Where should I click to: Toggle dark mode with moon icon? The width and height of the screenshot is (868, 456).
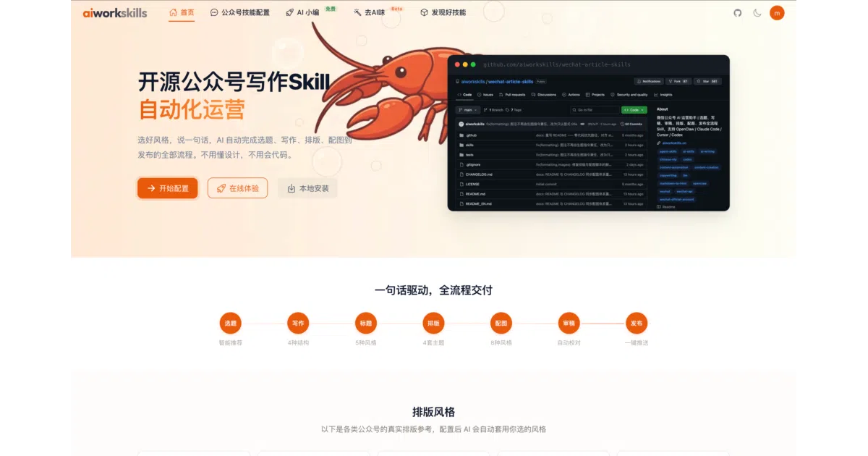coord(757,12)
